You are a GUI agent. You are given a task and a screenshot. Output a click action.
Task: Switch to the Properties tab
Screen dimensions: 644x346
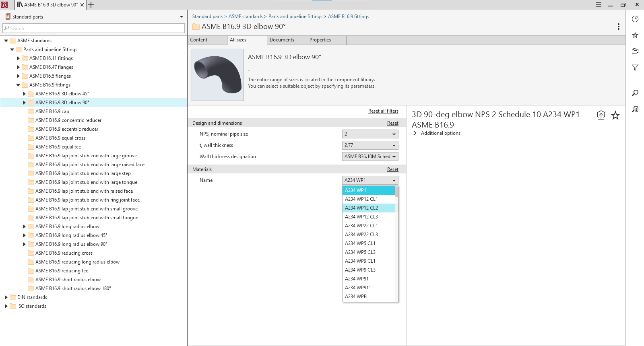coord(326,40)
